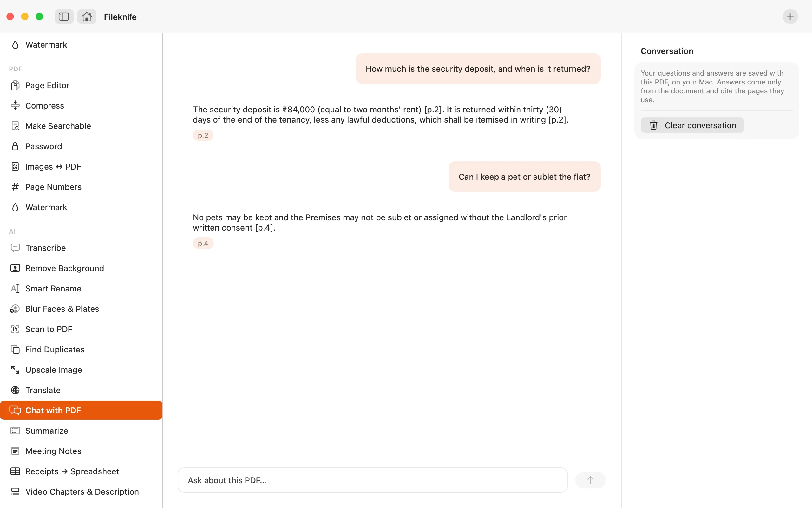Click the Conversation panel heading
Viewport: 812px width, 508px height.
tap(667, 51)
